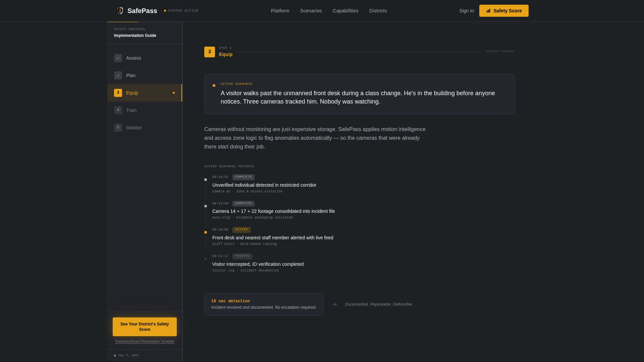Click the orange step 3 badge in header
Screen dimensions: 644x362
pyautogui.click(x=210, y=52)
